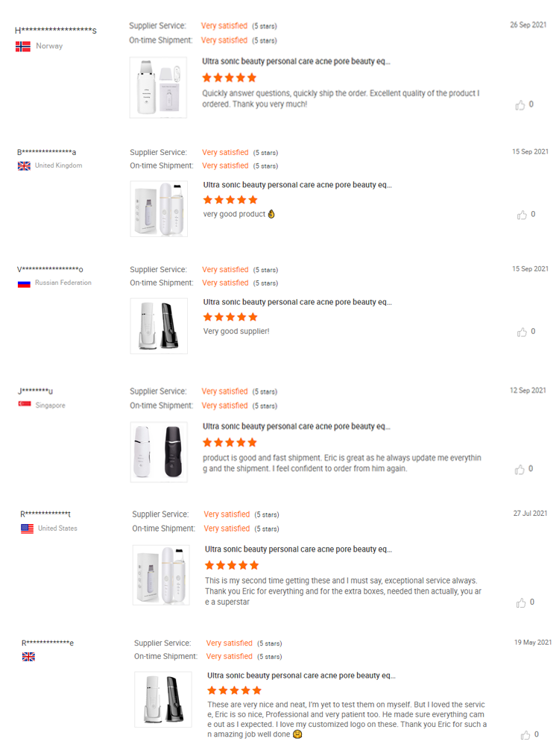Open product title link in the Norway review
Image resolution: width=559 pixels, height=756 pixels.
coord(296,62)
